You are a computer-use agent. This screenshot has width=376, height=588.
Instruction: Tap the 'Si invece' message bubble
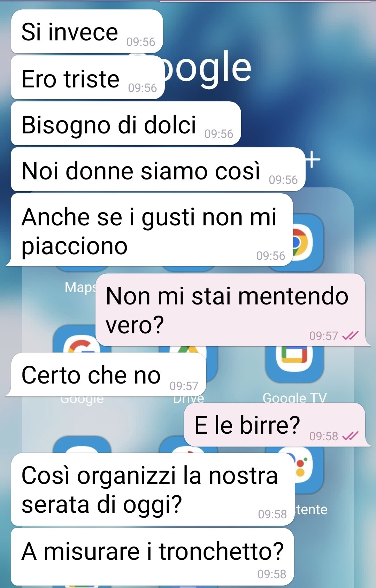point(87,31)
